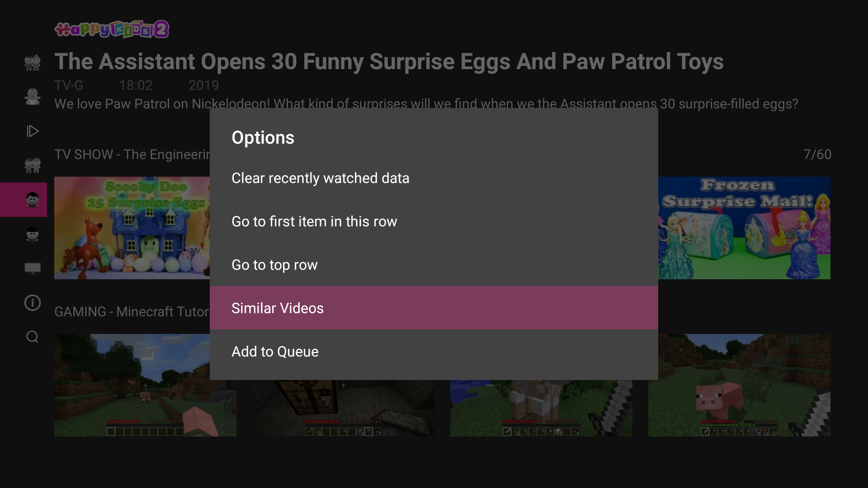Select Go to first item in this row

[314, 221]
